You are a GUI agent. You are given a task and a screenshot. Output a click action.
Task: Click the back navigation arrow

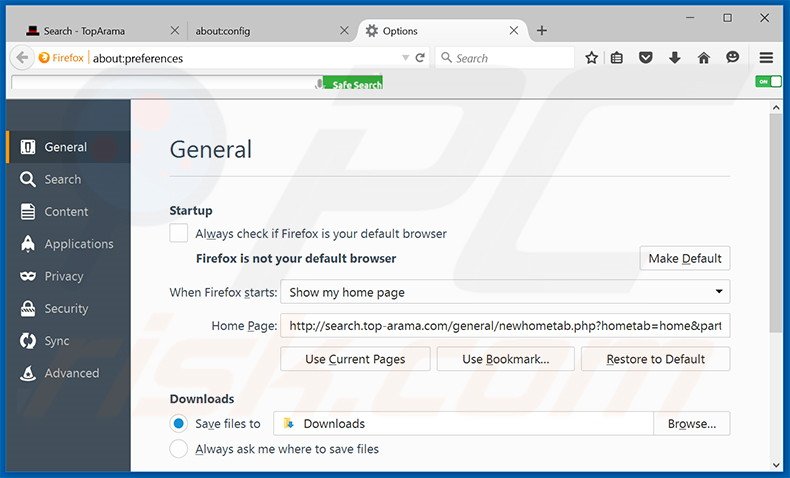coord(22,58)
